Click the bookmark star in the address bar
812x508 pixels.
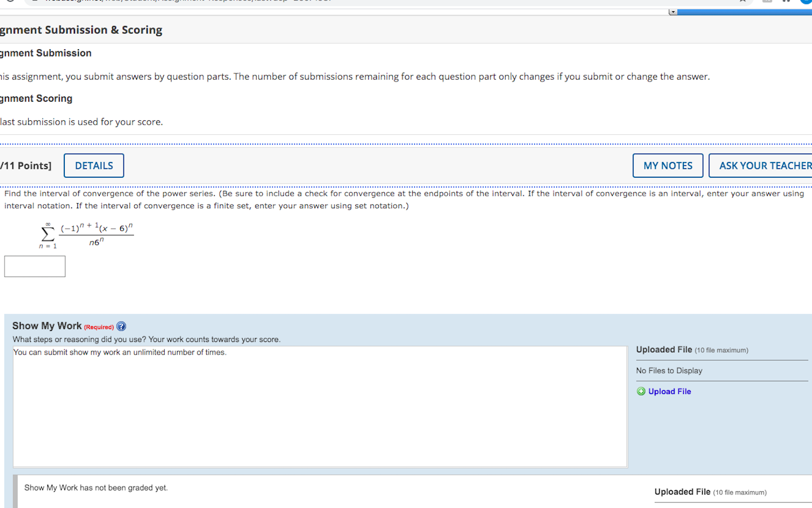(743, 2)
